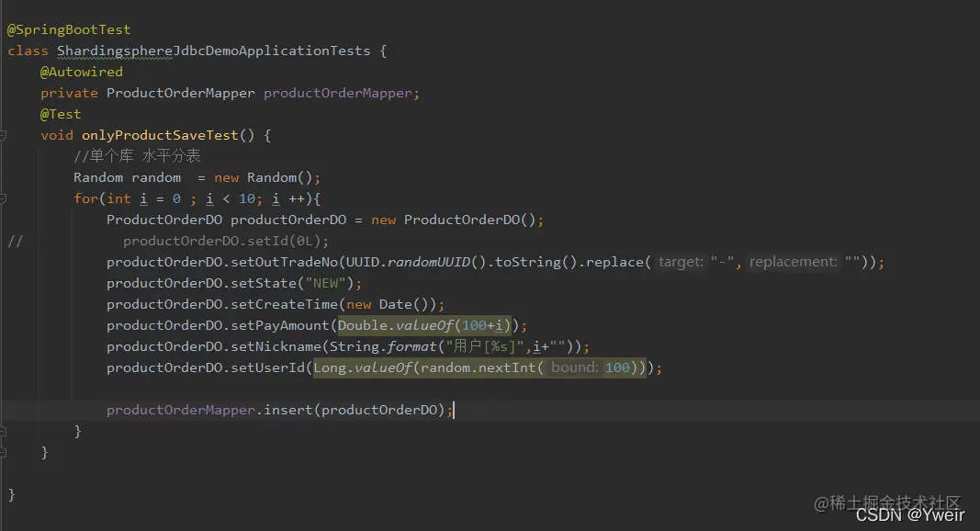
Task: Click productOrderMapper on the insert line
Action: tap(181, 411)
